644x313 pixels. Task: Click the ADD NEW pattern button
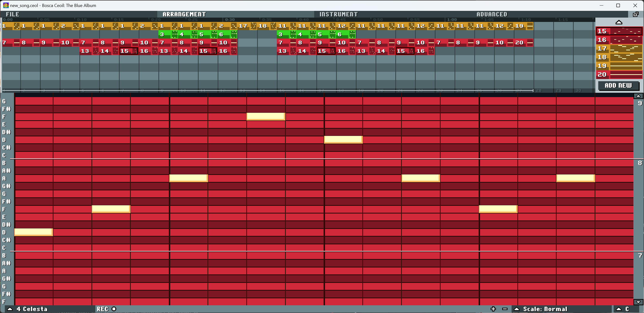[618, 86]
